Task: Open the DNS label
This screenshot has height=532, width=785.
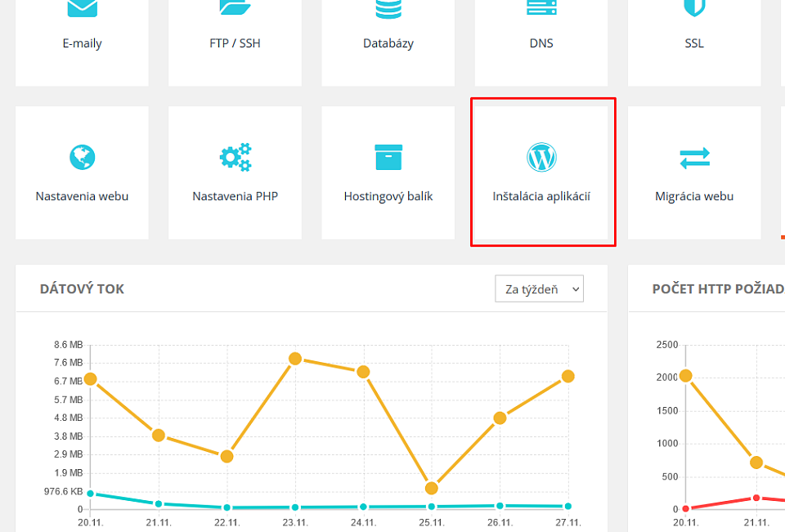Action: pyautogui.click(x=541, y=43)
